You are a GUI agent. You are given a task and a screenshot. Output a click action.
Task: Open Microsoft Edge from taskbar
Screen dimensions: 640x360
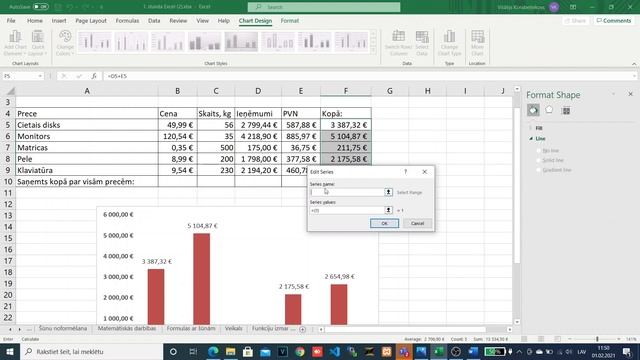click(x=213, y=351)
